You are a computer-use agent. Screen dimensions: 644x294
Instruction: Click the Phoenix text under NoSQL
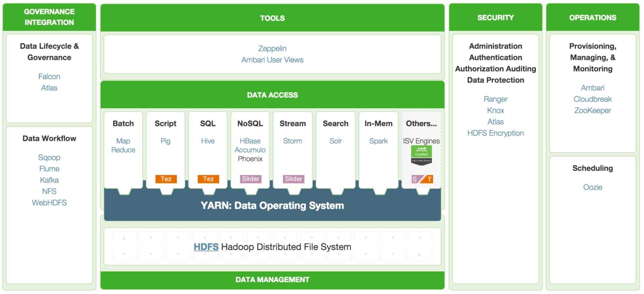pyautogui.click(x=250, y=159)
